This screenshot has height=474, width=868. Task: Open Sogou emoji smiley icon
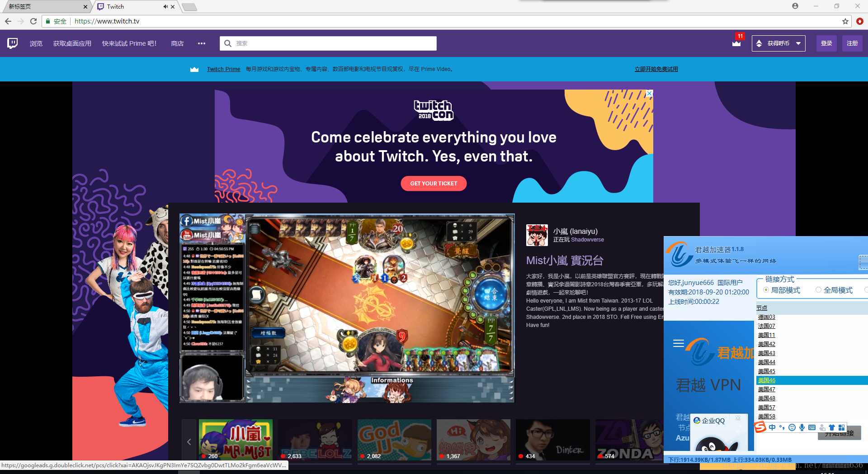792,427
